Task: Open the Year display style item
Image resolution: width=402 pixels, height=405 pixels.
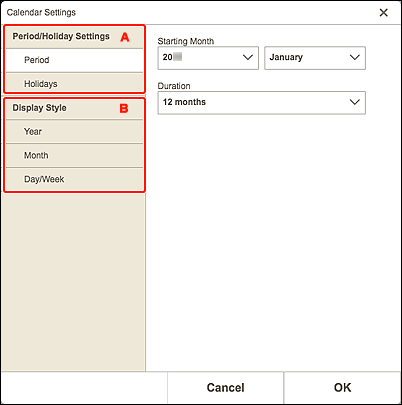Action: (x=74, y=132)
